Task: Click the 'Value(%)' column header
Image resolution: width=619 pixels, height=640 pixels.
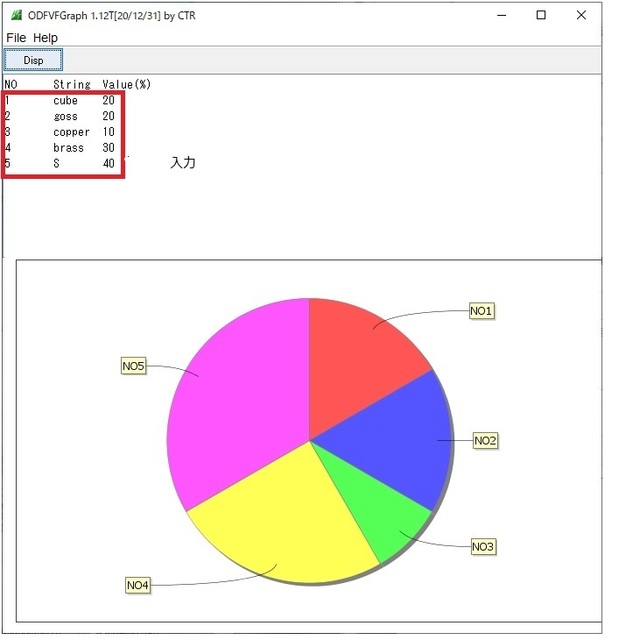Action: 127,84
